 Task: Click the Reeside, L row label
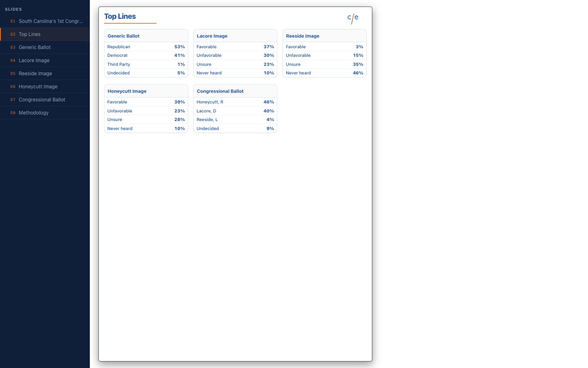point(207,119)
